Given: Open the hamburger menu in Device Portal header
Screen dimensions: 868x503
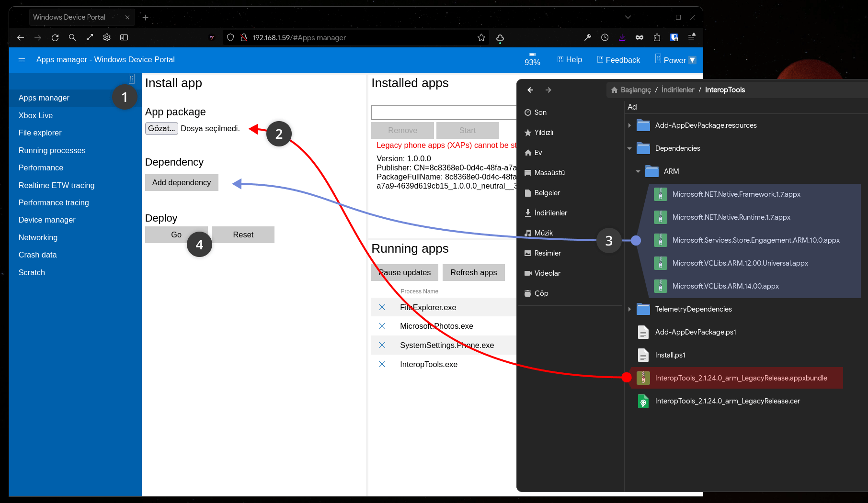Looking at the screenshot, I should point(22,60).
